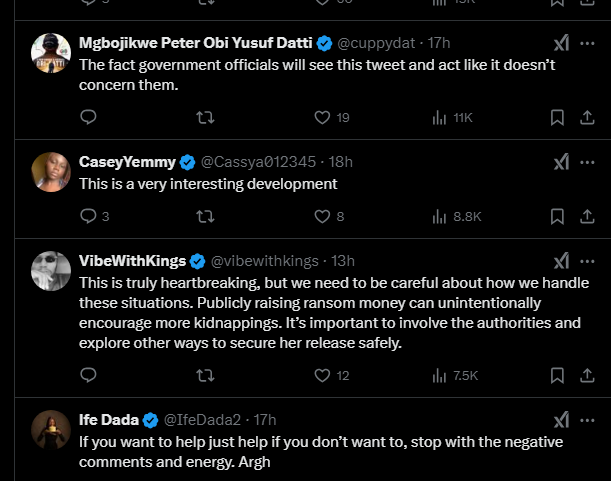View analytics showing 11K views
The image size is (611, 481).
pyautogui.click(x=454, y=117)
